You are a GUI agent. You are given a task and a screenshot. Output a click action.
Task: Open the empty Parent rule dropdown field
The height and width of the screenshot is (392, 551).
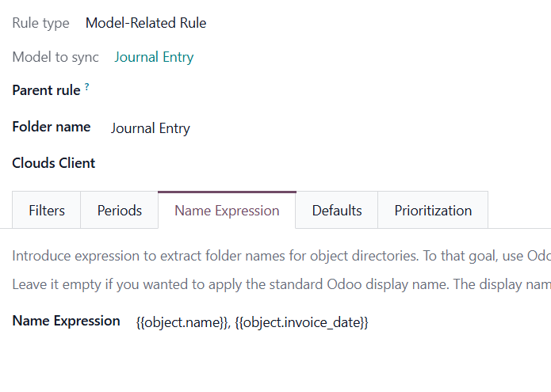317,90
